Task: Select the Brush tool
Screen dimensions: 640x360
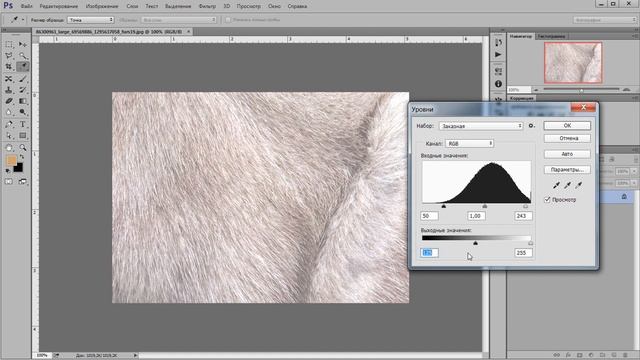Action: click(x=22, y=78)
